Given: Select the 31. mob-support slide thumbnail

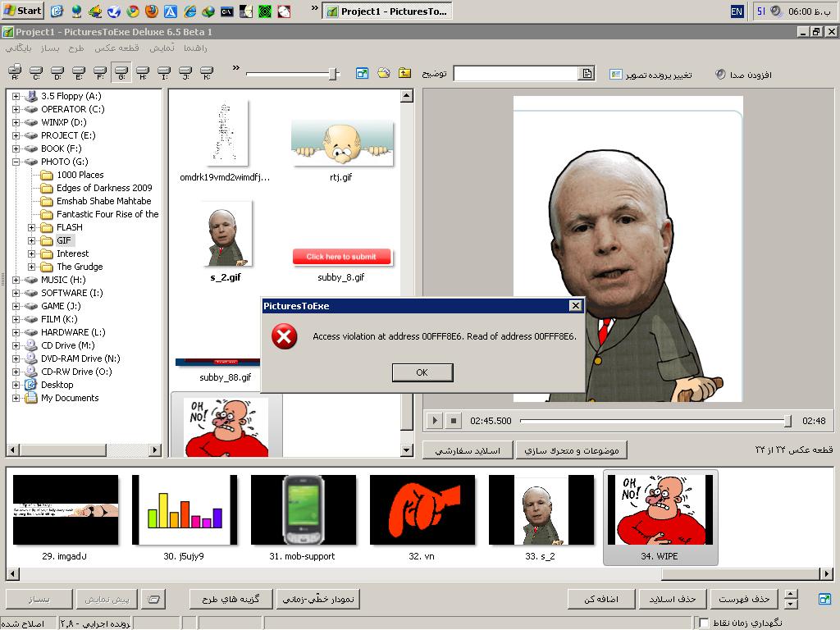Looking at the screenshot, I should 303,510.
